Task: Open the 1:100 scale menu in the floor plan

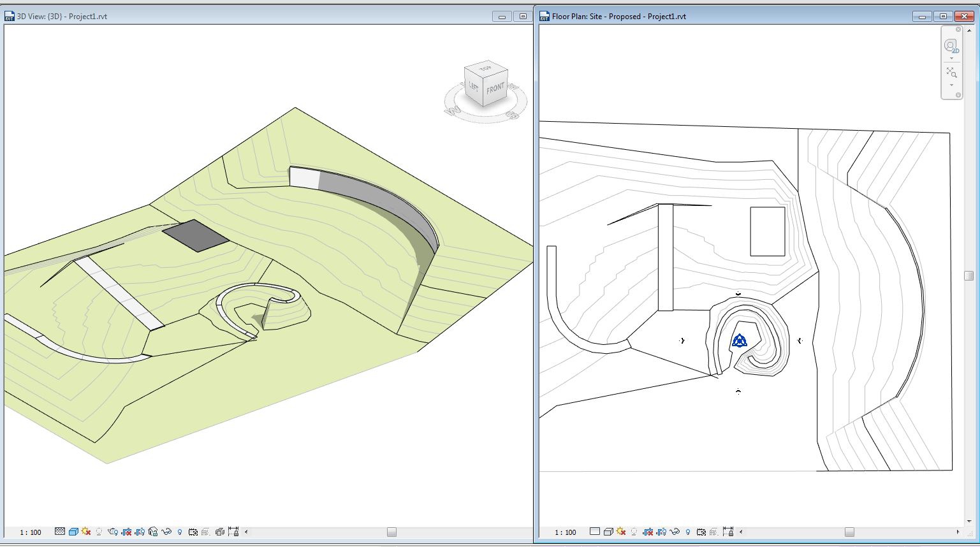Action: [x=566, y=532]
